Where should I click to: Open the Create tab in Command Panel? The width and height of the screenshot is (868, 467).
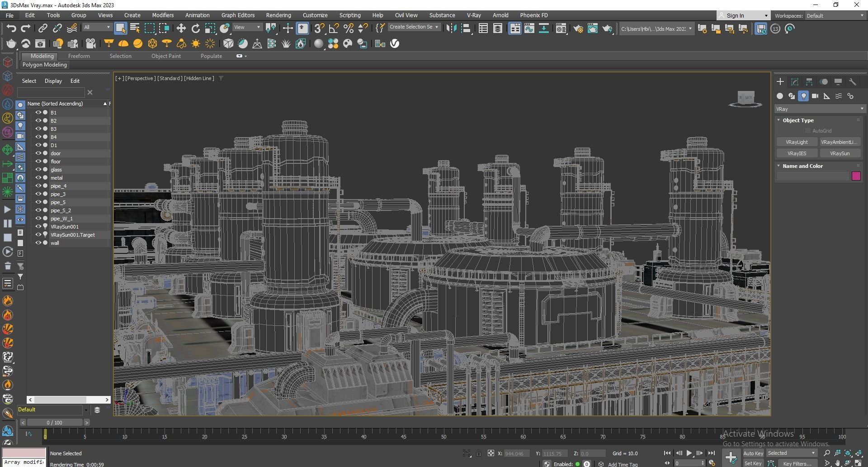[x=780, y=81]
